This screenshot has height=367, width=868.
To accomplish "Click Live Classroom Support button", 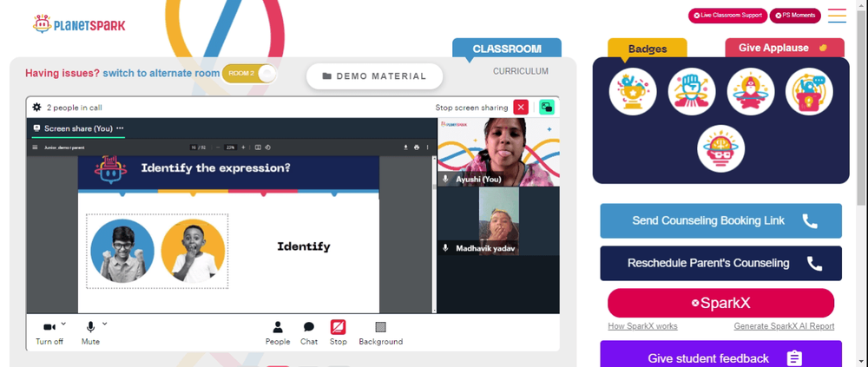I will (727, 16).
